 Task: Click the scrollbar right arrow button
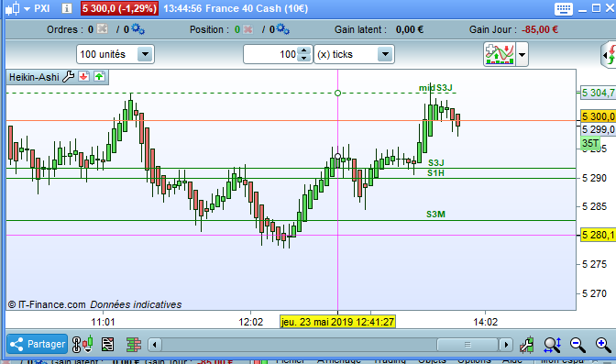506,345
